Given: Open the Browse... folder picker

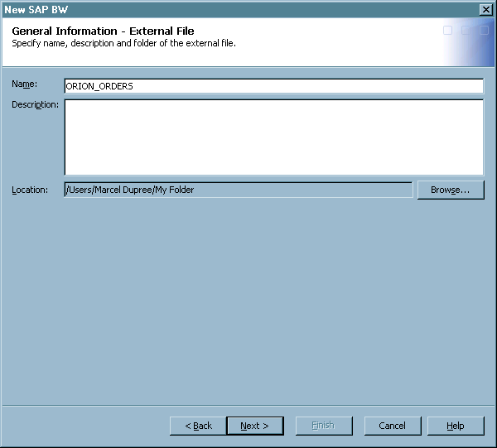Looking at the screenshot, I should tap(451, 190).
